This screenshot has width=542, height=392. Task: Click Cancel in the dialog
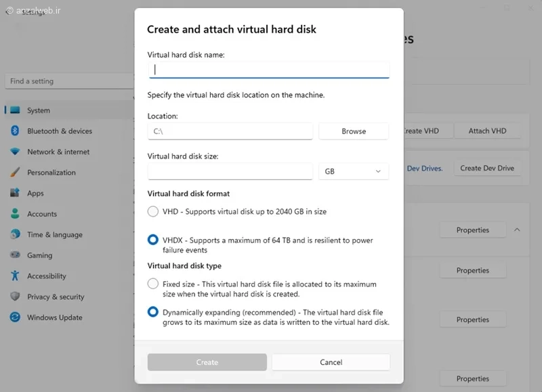331,362
